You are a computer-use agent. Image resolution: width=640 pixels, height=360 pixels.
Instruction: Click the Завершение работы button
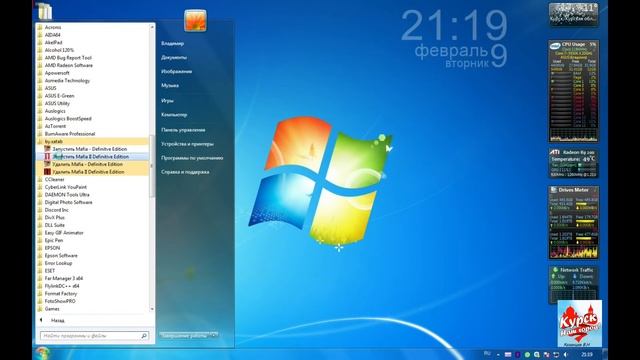pos(184,336)
